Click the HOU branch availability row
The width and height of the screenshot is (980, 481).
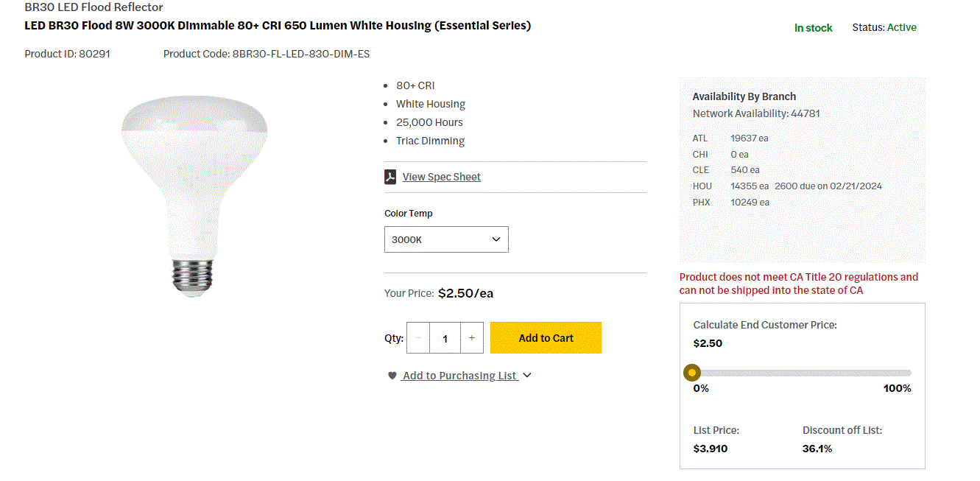click(787, 186)
